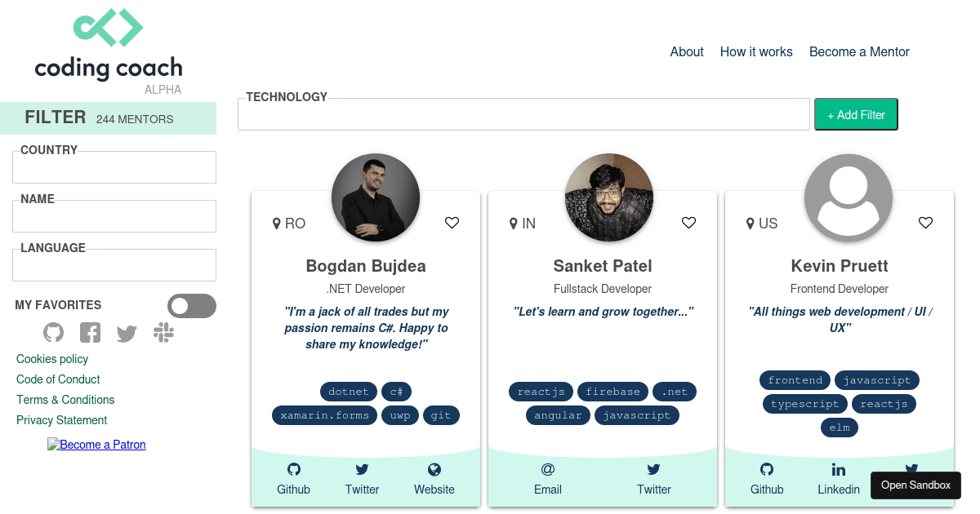This screenshot has width=980, height=514.
Task: Open the Github icon under My Favorites
Action: [53, 332]
